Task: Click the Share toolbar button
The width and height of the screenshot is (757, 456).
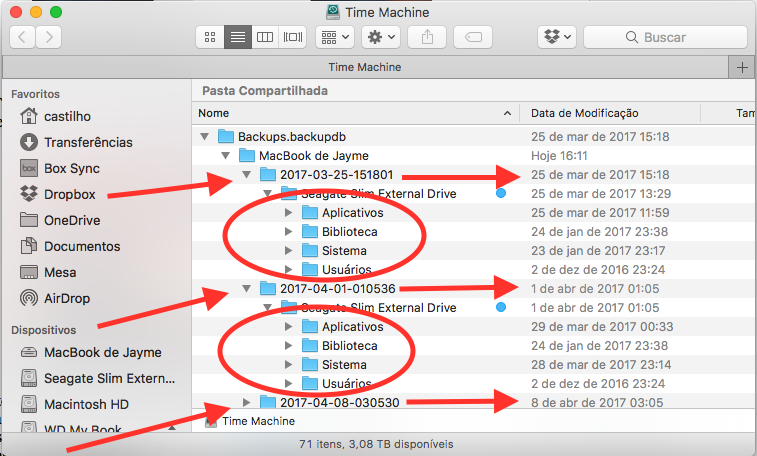Action: (427, 37)
